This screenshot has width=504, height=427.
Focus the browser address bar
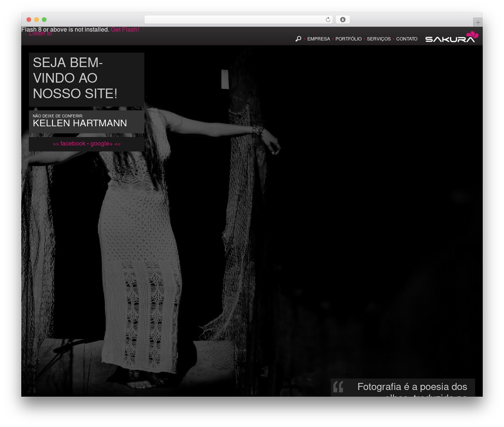click(x=238, y=20)
